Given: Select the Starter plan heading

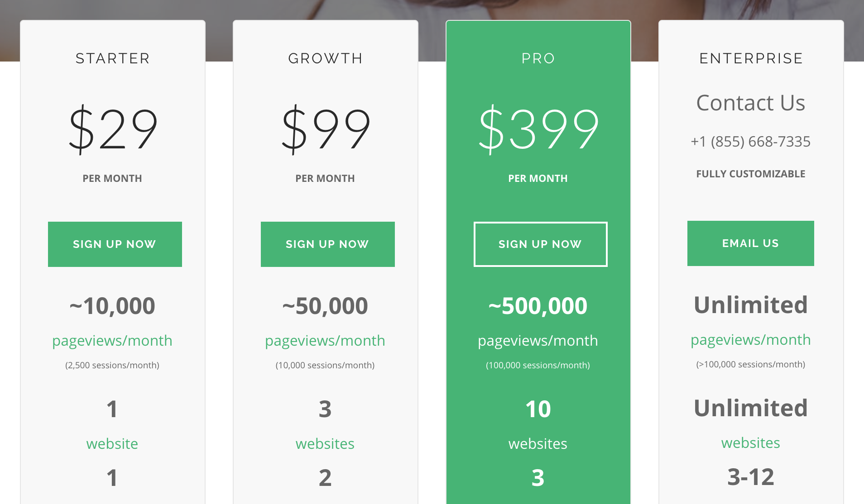Looking at the screenshot, I should coord(113,58).
